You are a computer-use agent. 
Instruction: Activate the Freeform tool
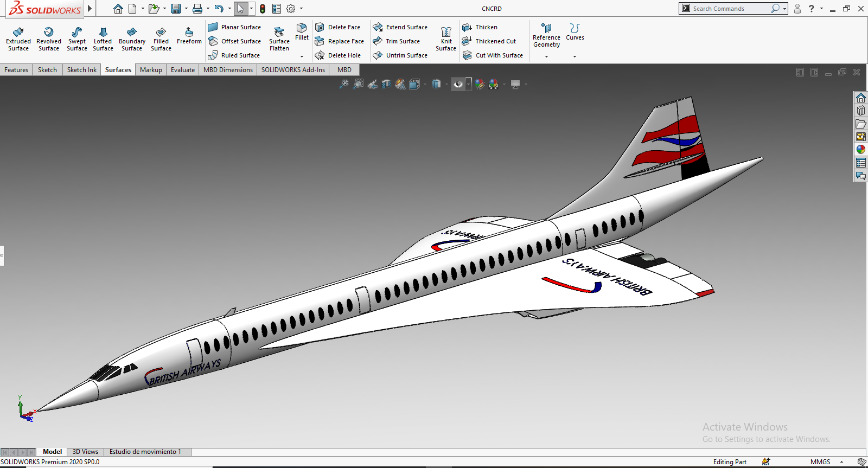tap(189, 36)
